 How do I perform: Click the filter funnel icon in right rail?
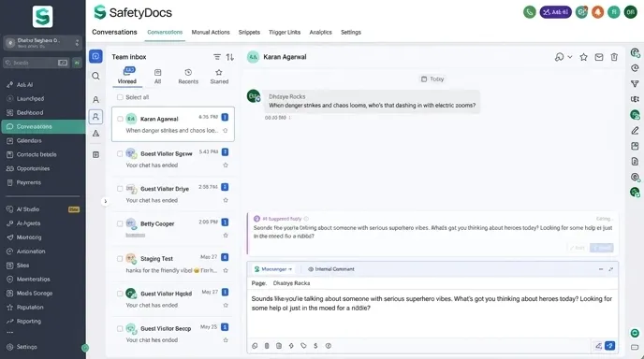635,84
